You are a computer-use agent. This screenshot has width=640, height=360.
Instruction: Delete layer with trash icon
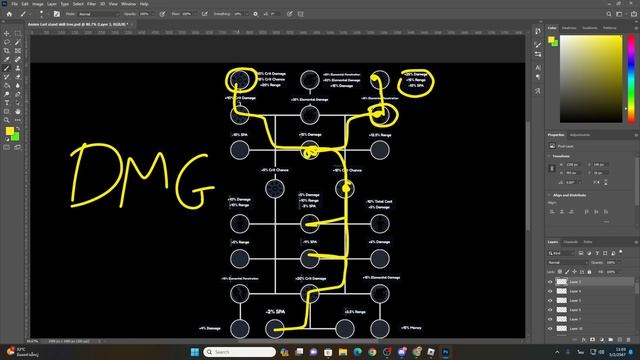tap(629, 340)
